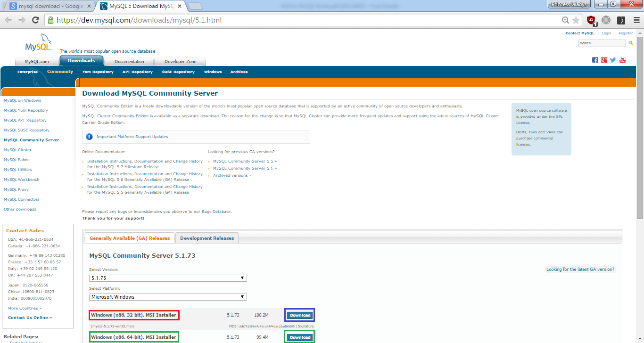Reload the page with the refresh icon
Screen dimensions: 644x343
[x=35, y=20]
